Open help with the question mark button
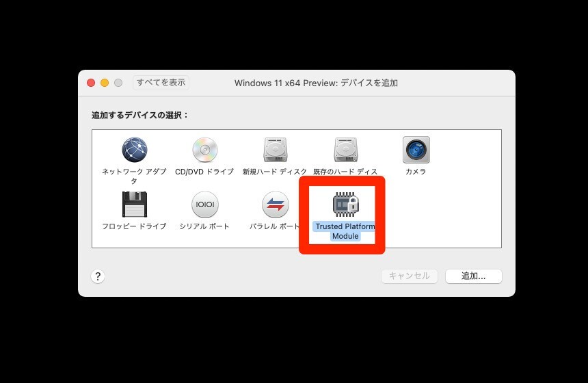Image resolution: width=588 pixels, height=383 pixels. [x=98, y=276]
